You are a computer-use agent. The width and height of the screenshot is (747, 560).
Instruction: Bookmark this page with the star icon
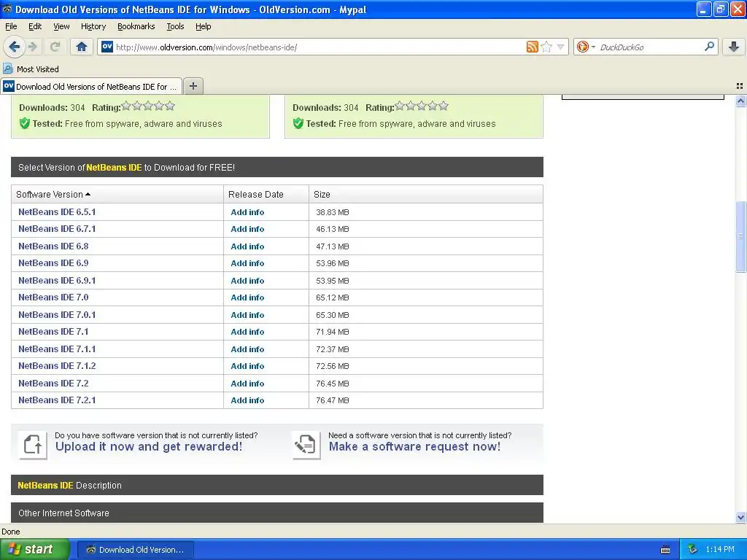[547, 47]
